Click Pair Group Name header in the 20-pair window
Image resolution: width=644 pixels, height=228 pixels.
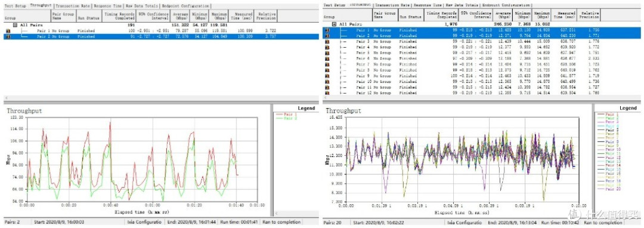(x=385, y=16)
